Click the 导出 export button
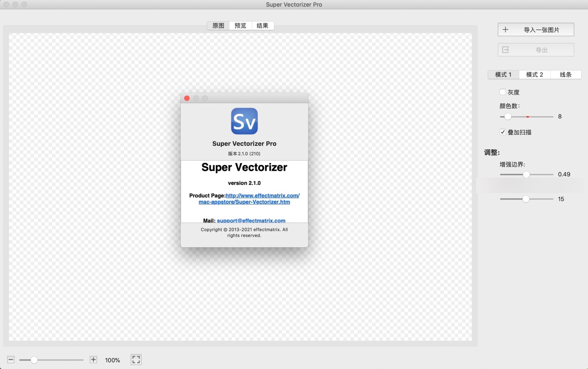 point(536,50)
